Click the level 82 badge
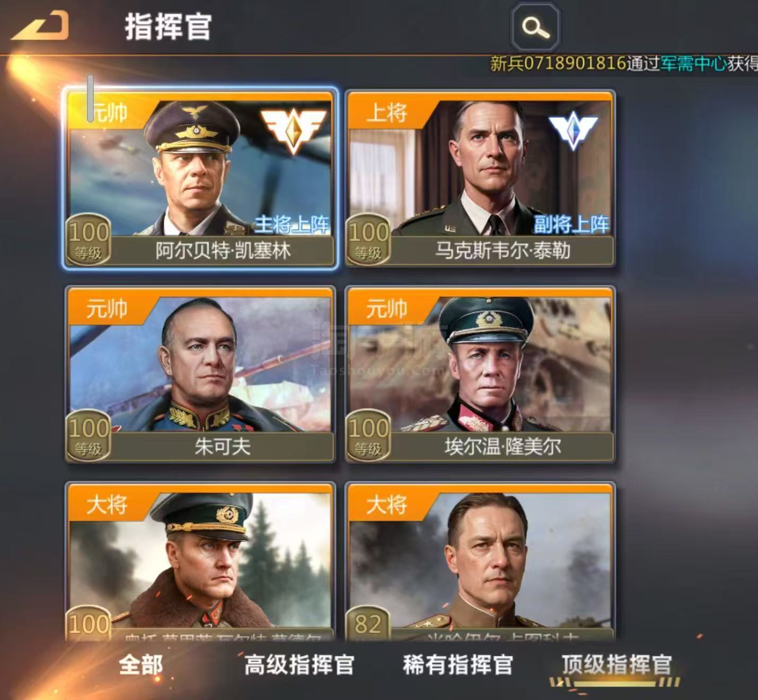Screen dimensions: 758x700 pos(368,623)
